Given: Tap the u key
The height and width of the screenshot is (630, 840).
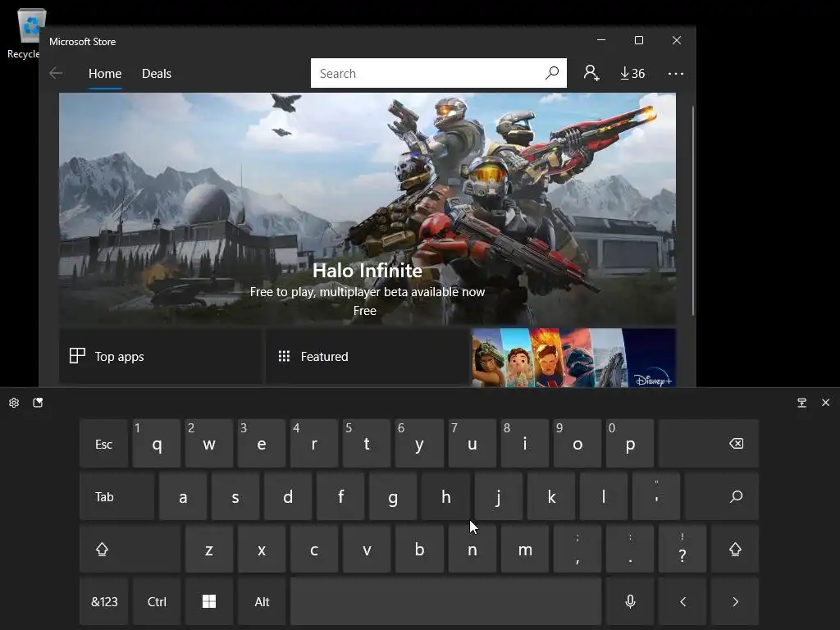Looking at the screenshot, I should click(x=472, y=444).
